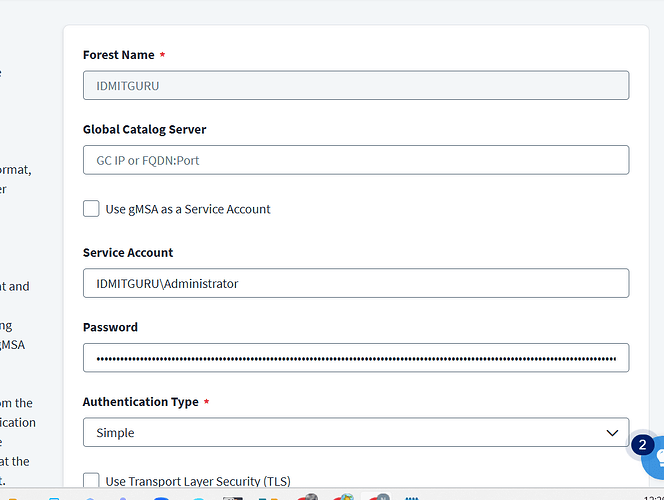
Task: Click the Forest Name field showing IDMITGURU
Action: [355, 85]
